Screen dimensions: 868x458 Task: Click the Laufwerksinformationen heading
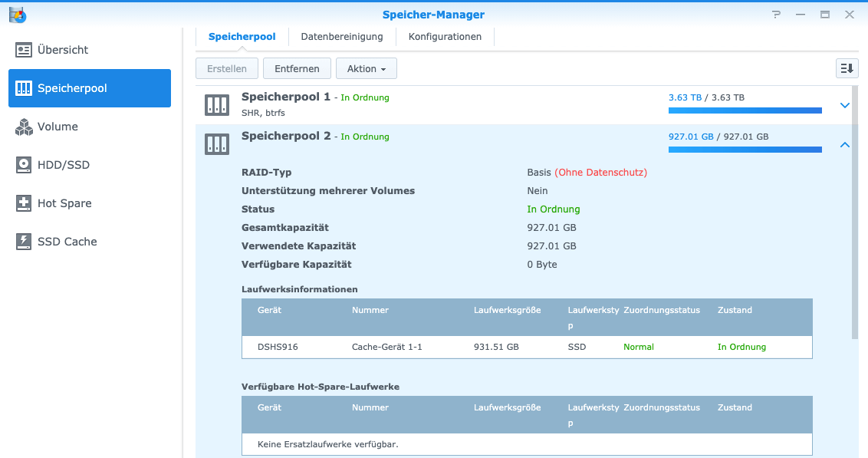(x=300, y=290)
